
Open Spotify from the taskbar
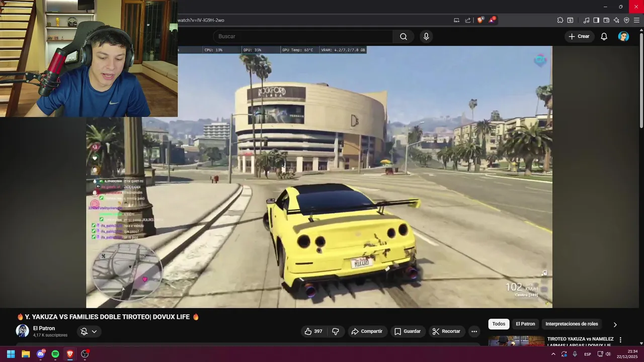click(55, 354)
